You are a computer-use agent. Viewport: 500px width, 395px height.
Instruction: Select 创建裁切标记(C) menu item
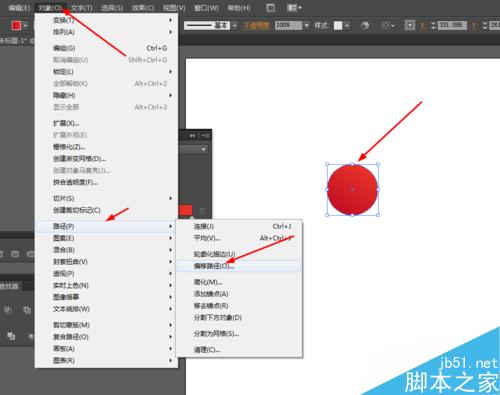coord(106,210)
